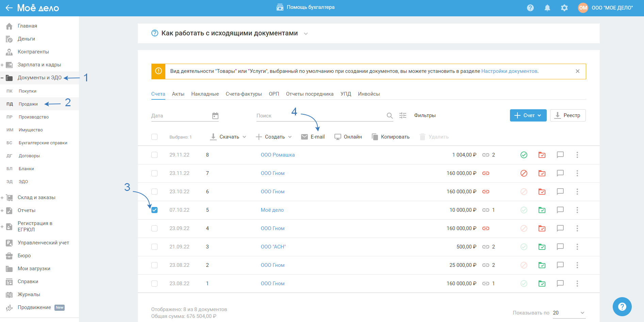Click the notifications bell icon
644x322 pixels.
coord(547,8)
